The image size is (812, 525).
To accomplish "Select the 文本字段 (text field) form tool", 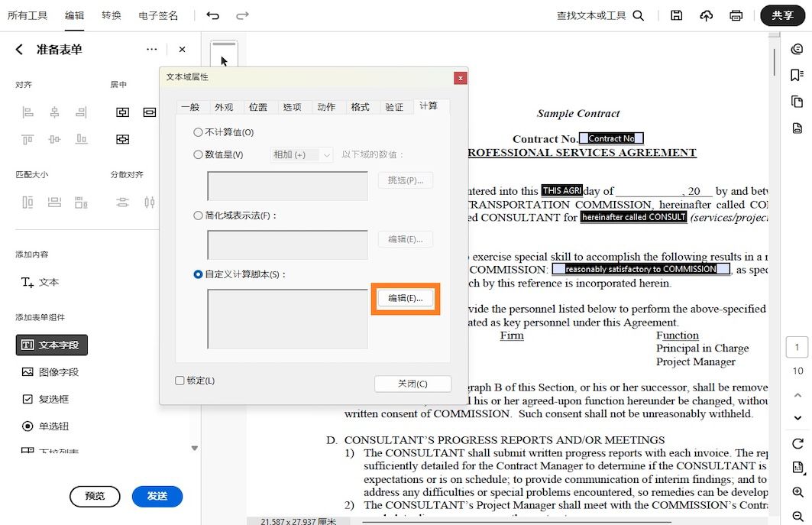I will pyautogui.click(x=50, y=345).
